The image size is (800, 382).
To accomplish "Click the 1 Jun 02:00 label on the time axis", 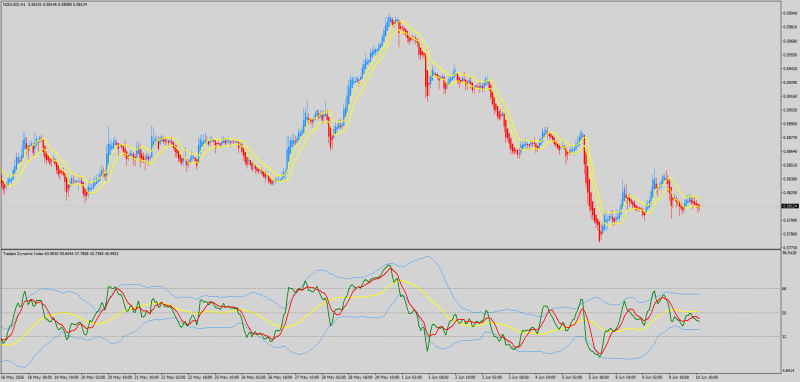I will point(412,378).
